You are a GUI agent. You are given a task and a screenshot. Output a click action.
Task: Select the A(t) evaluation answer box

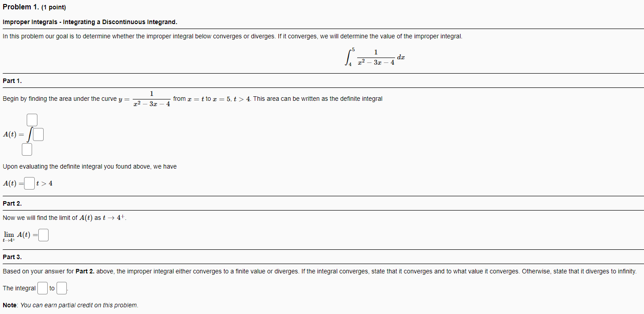tap(29, 183)
